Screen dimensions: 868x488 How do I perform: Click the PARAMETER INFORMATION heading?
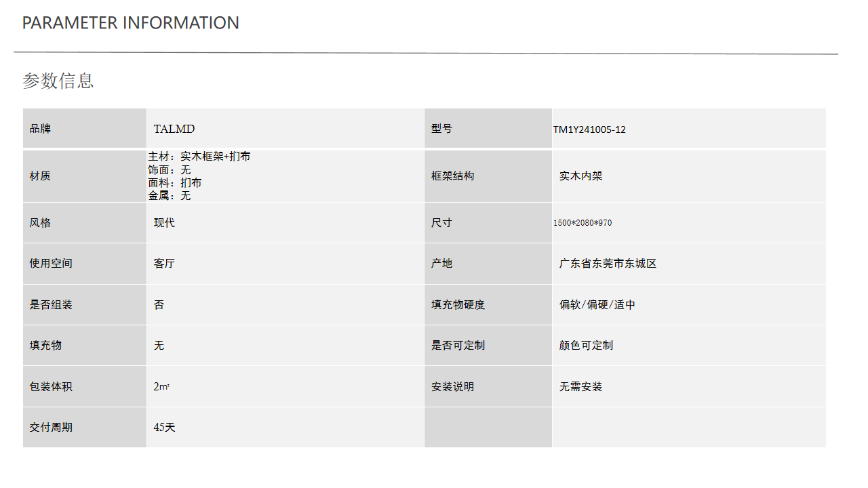coord(131,23)
